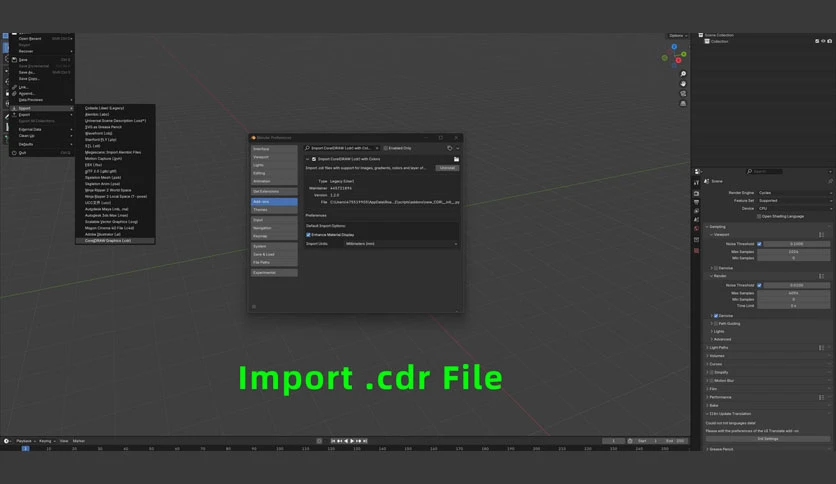Open the Feature Set dropdown
The width and height of the screenshot is (836, 484).
(x=794, y=200)
